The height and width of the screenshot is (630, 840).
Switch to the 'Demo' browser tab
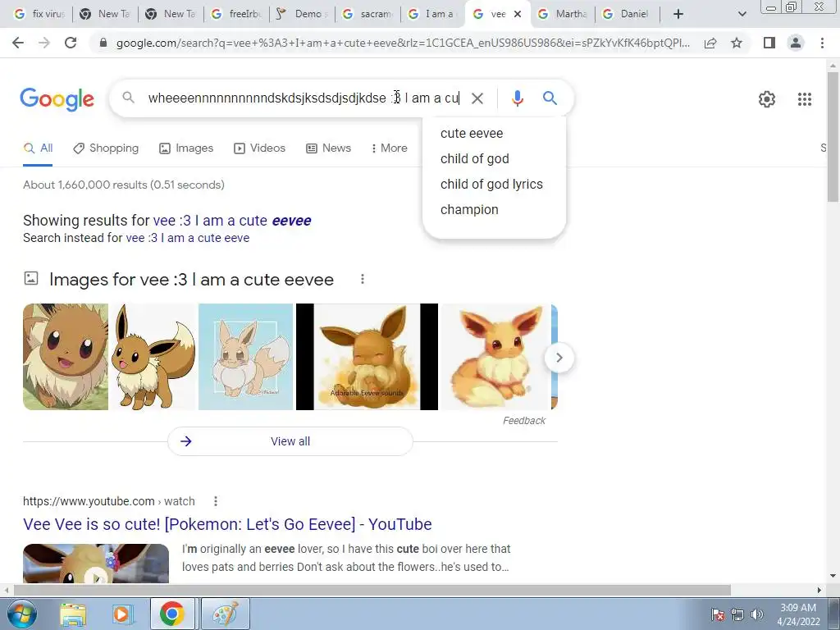(x=304, y=14)
